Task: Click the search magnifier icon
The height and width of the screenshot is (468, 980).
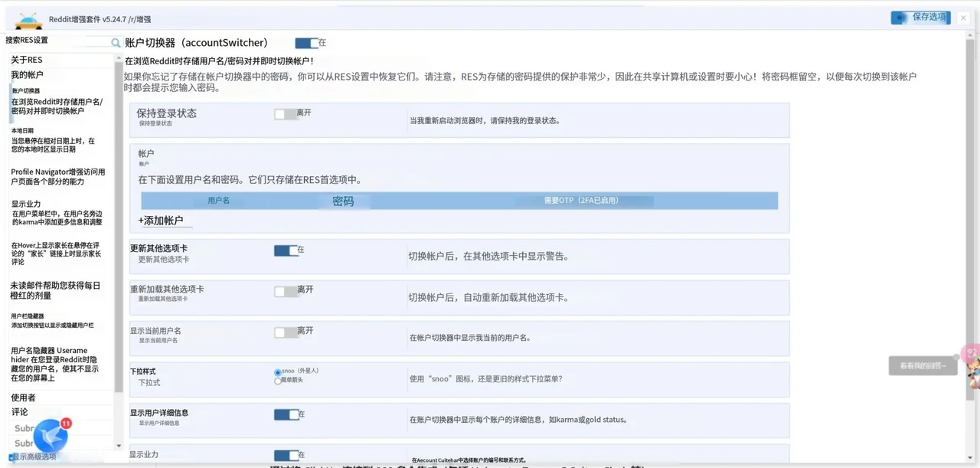Action: pyautogui.click(x=116, y=43)
